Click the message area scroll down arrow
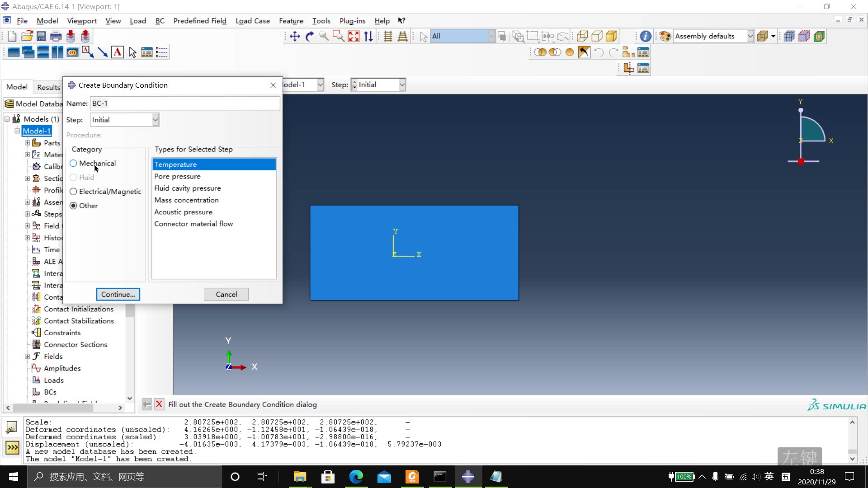This screenshot has width=868, height=488. pyautogui.click(x=852, y=459)
